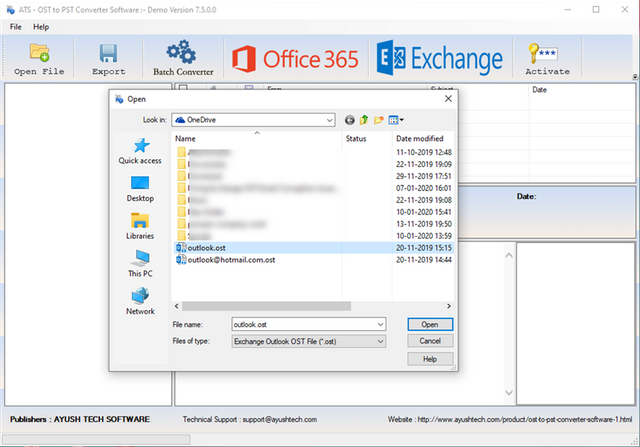Image resolution: width=640 pixels, height=447 pixels.
Task: Open the Batch Converter tool
Action: click(183, 58)
